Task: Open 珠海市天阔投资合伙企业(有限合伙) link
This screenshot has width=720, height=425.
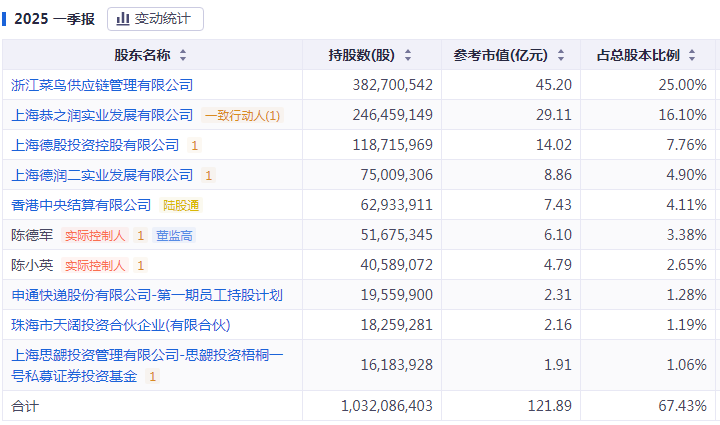Action: [121, 325]
